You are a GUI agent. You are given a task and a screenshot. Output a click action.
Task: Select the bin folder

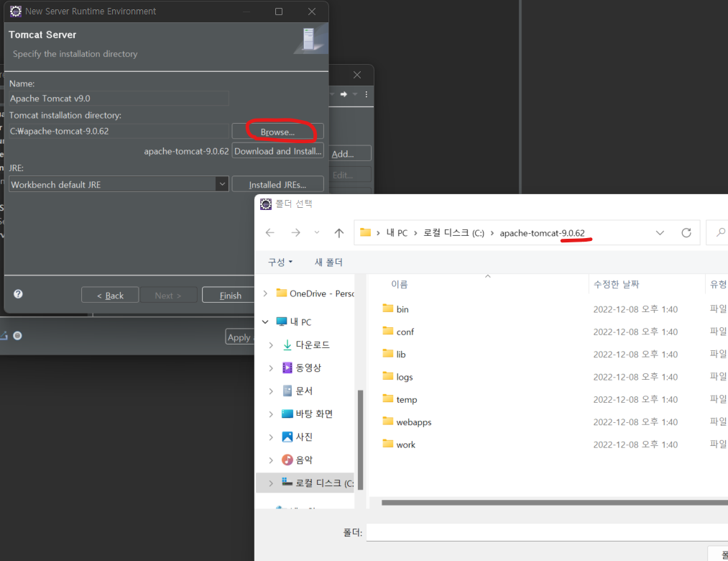pos(395,309)
